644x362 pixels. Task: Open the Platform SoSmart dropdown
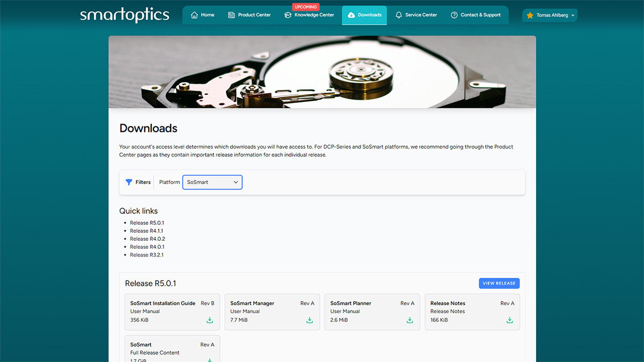click(213, 182)
